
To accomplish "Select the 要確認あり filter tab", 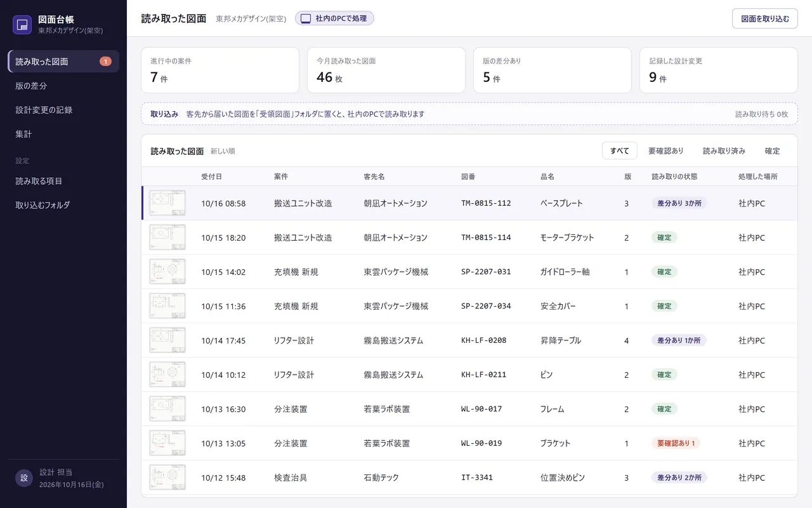I will 666,150.
